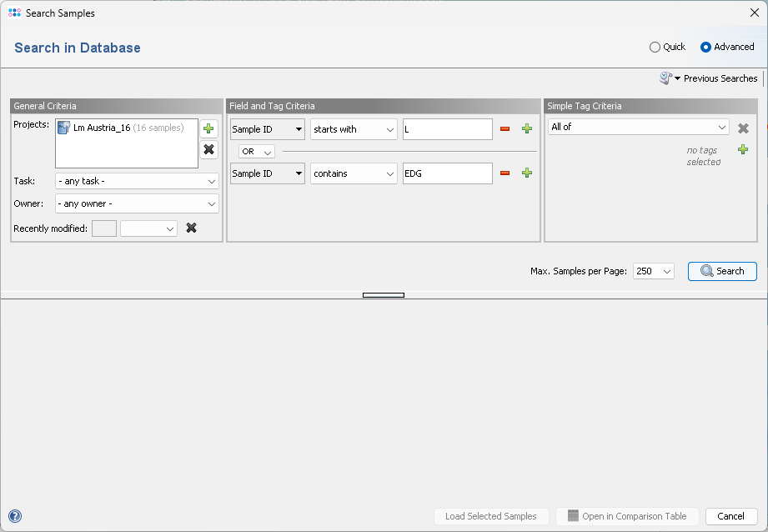This screenshot has width=768, height=532.
Task: Clear the Recently modified filter
Action: click(x=191, y=228)
